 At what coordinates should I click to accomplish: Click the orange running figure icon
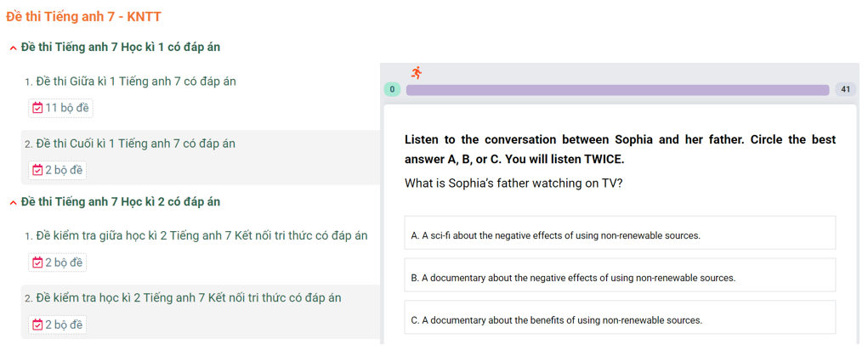point(417,72)
